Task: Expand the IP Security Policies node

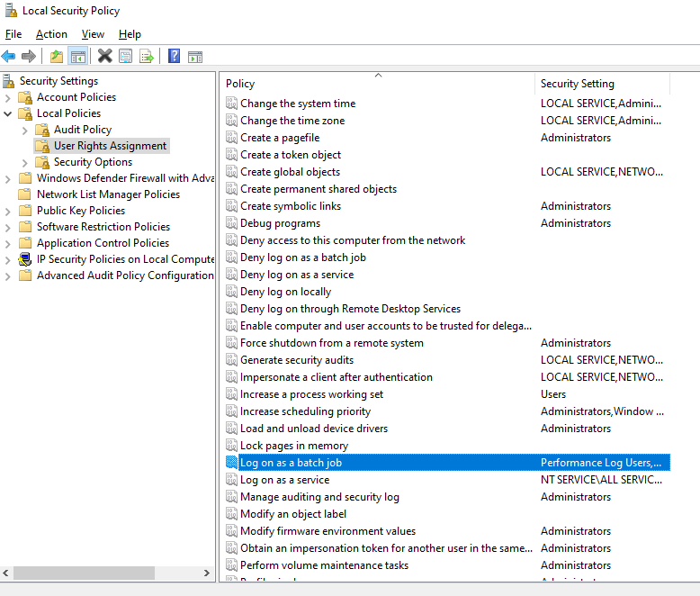Action: pyautogui.click(x=7, y=260)
